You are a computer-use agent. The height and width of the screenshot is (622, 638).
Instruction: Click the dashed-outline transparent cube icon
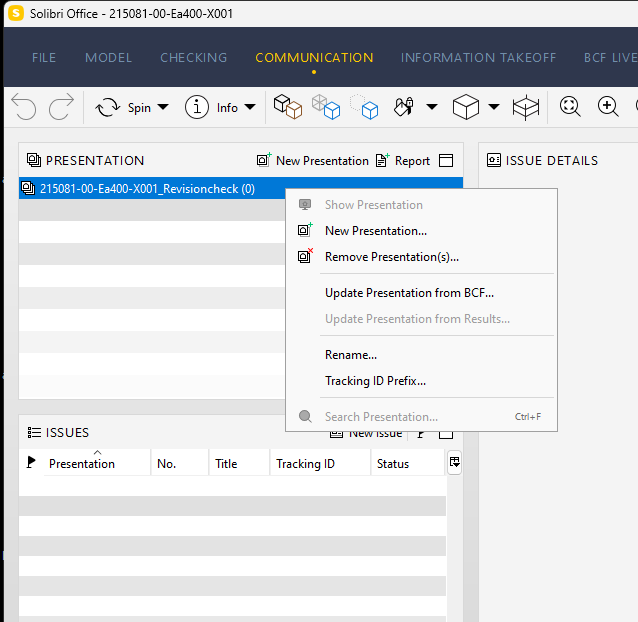click(x=364, y=107)
